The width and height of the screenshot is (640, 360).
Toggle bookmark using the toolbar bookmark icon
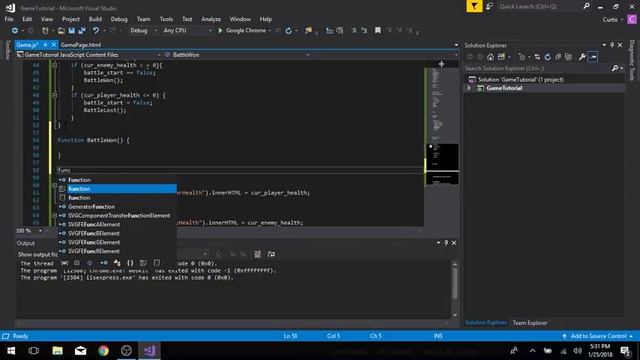[x=378, y=31]
